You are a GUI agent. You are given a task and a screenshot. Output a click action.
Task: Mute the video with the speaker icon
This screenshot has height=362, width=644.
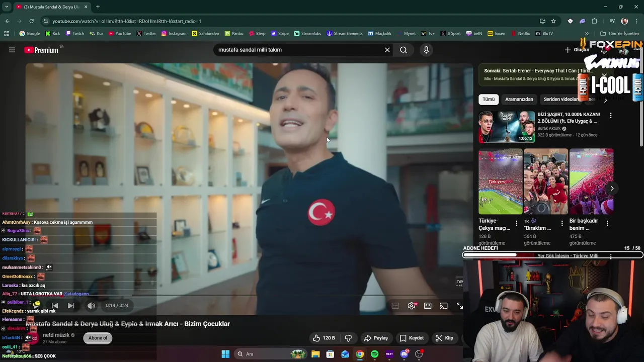click(91, 305)
